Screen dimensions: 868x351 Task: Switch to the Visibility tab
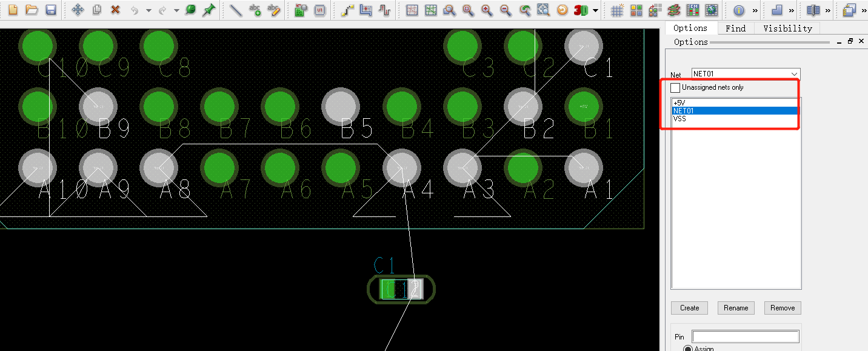[787, 28]
